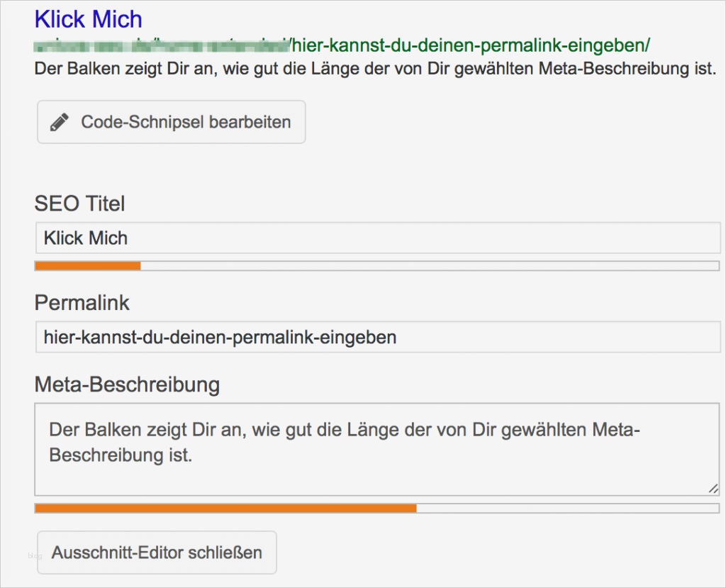The height and width of the screenshot is (588, 726).
Task: Click the "SEO Titel" field label
Action: [79, 204]
